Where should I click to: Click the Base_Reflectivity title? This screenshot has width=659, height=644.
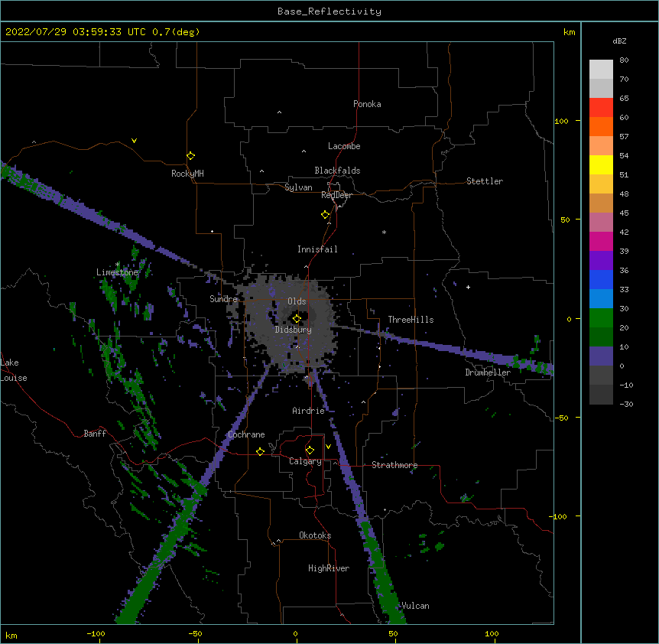click(329, 11)
